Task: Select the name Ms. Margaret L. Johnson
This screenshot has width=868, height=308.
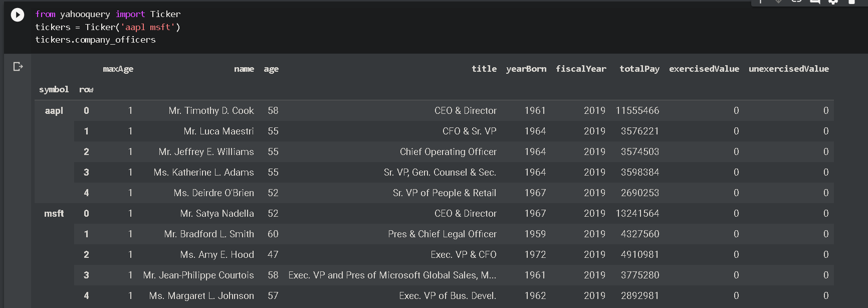Action: pos(201,295)
